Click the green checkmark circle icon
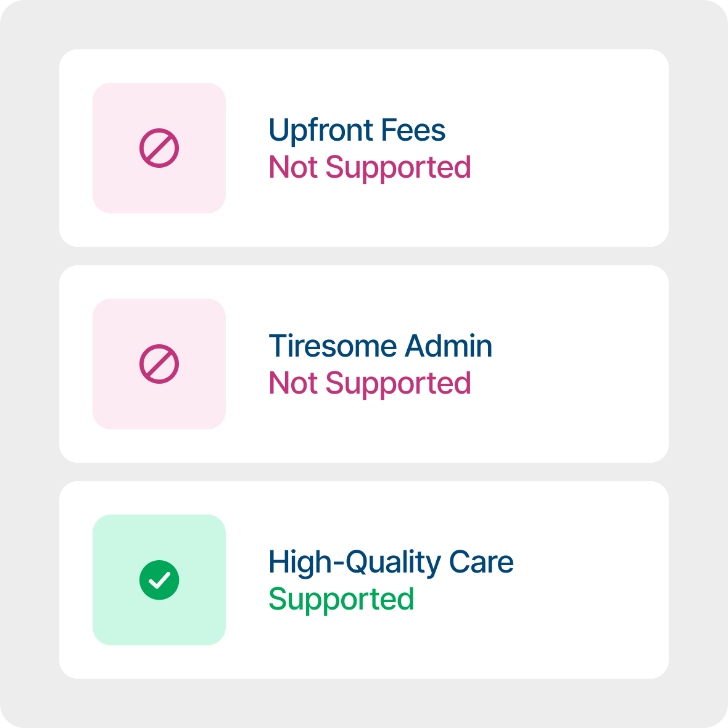This screenshot has height=728, width=728. click(x=159, y=580)
